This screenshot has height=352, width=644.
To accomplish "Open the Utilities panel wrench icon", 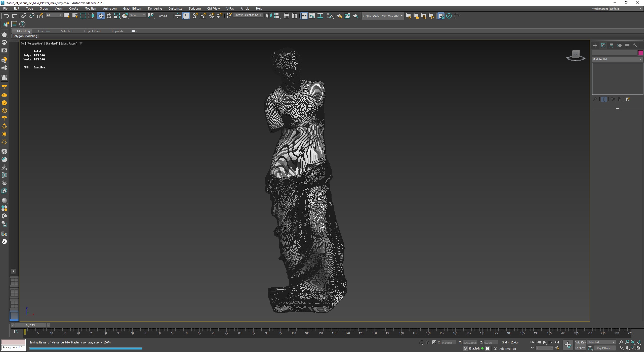I will pos(635,46).
